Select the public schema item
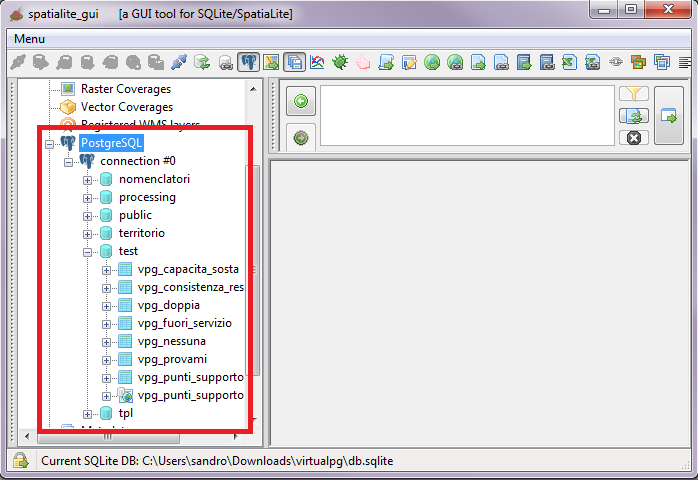Image resolution: width=698 pixels, height=480 pixels. pyautogui.click(x=135, y=215)
